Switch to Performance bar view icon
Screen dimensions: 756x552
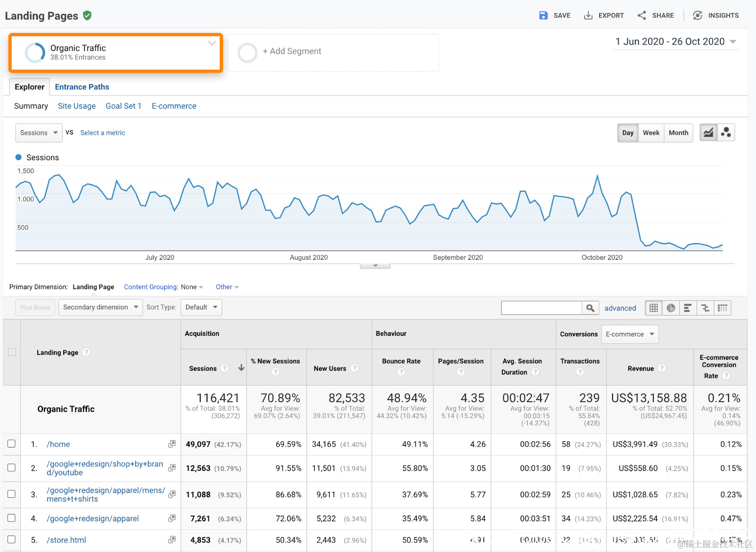point(688,308)
